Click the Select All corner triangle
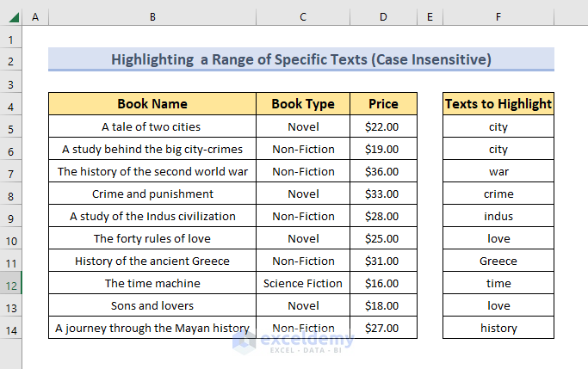588x369 pixels. [13, 17]
